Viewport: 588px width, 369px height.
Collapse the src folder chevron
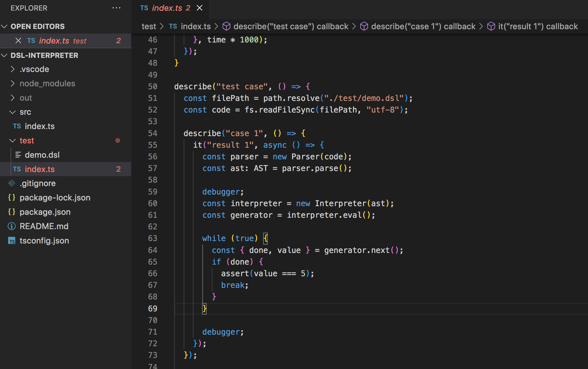(12, 112)
